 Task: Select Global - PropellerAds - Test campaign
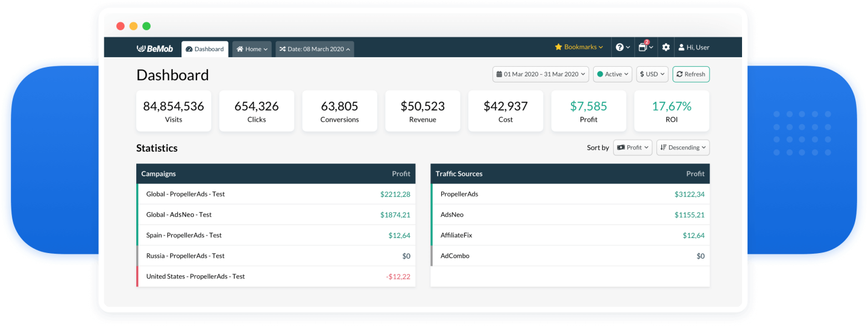186,194
